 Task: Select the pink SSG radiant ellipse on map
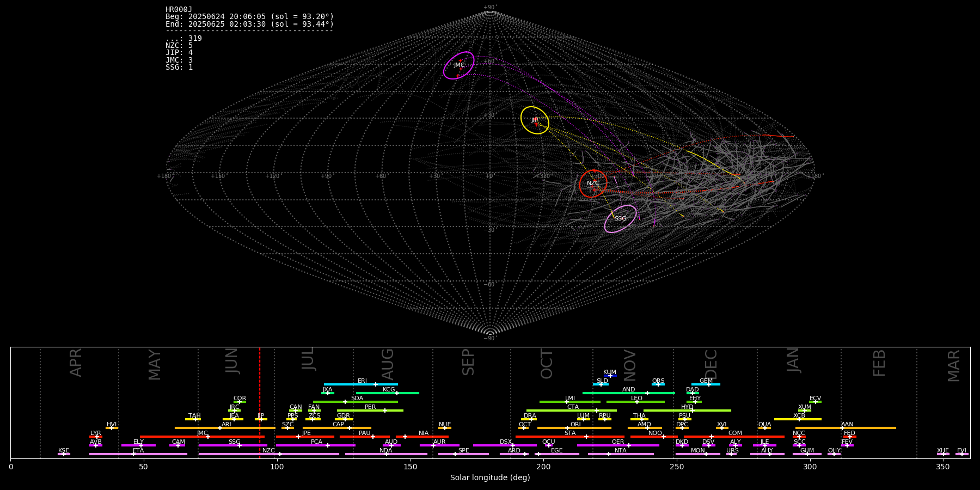(x=621, y=219)
